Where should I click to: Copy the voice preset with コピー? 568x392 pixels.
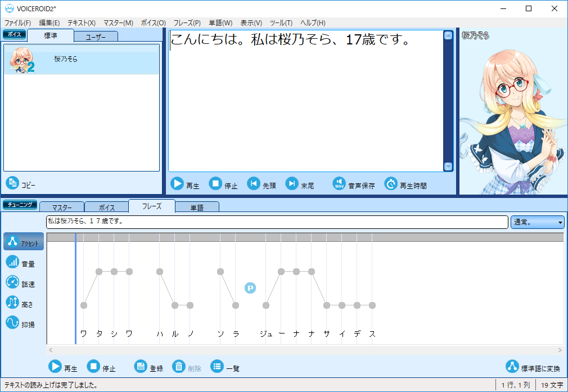coord(21,183)
